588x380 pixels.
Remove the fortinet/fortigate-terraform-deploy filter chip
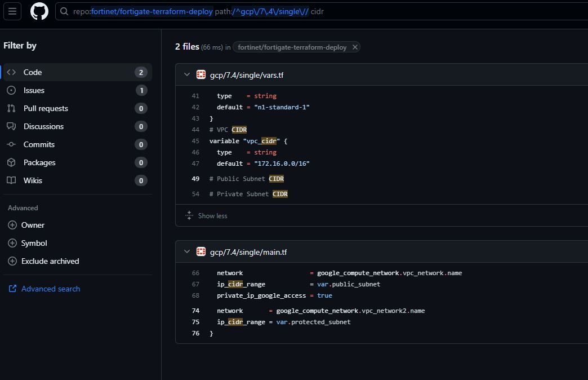point(355,47)
